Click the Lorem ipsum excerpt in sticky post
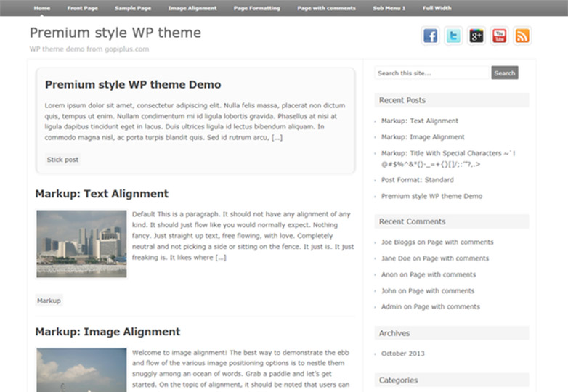 pos(195,122)
